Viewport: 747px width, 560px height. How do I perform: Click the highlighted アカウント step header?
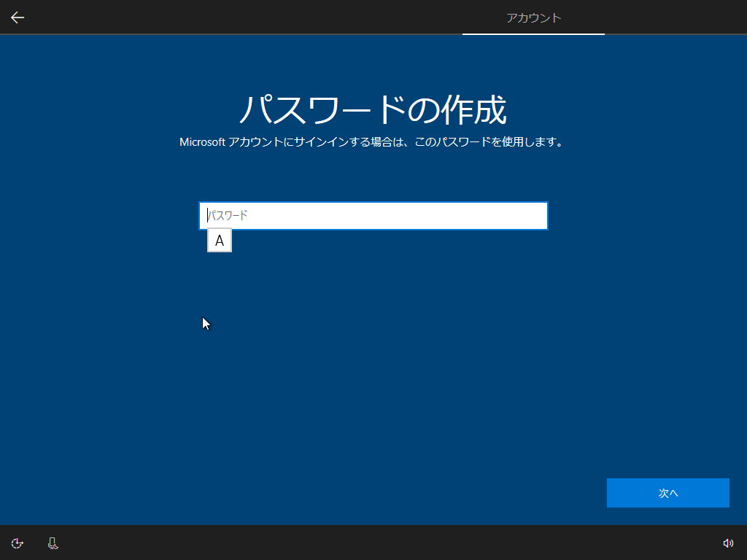pos(533,17)
